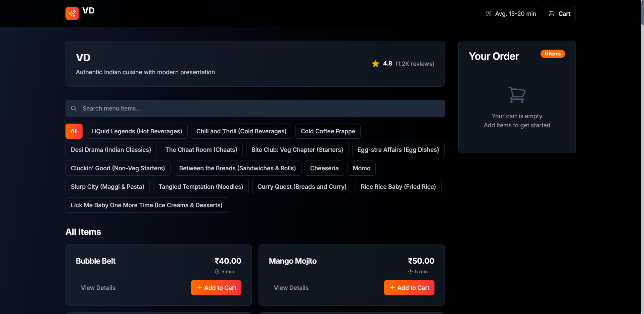Click the clock icon under Mango Mojito price
The height and width of the screenshot is (314, 644).
[x=410, y=272]
